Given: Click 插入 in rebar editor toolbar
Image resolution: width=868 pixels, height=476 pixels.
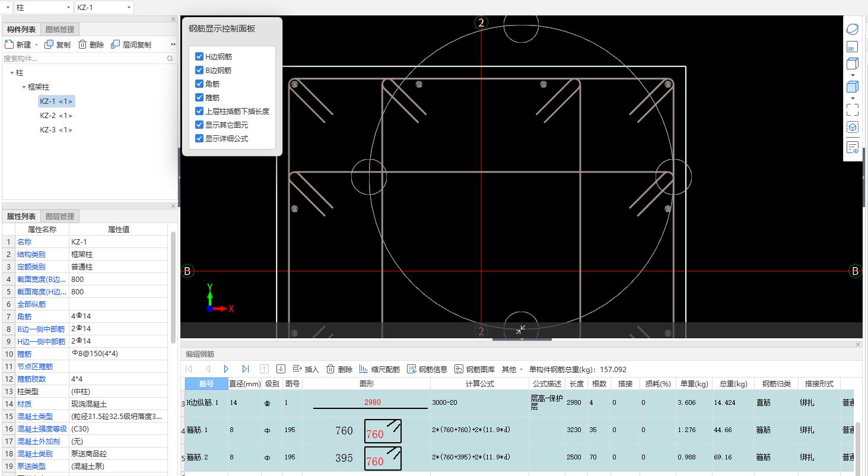Looking at the screenshot, I should pos(306,369).
